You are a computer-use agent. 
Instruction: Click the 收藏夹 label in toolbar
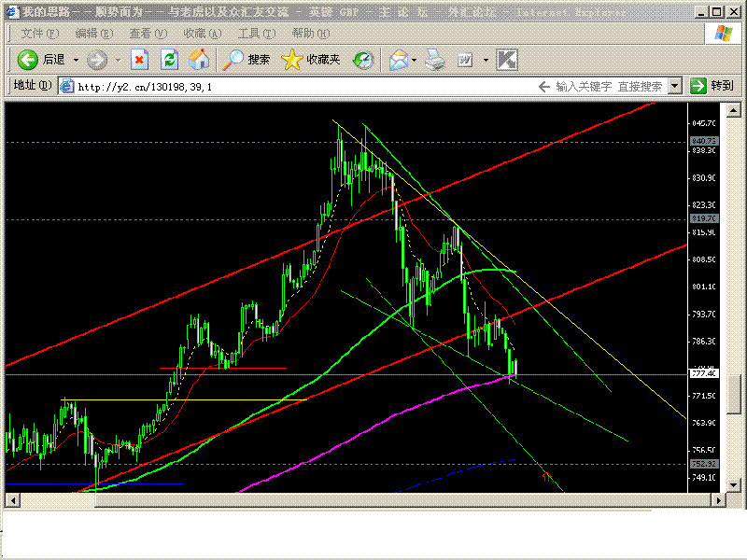323,60
